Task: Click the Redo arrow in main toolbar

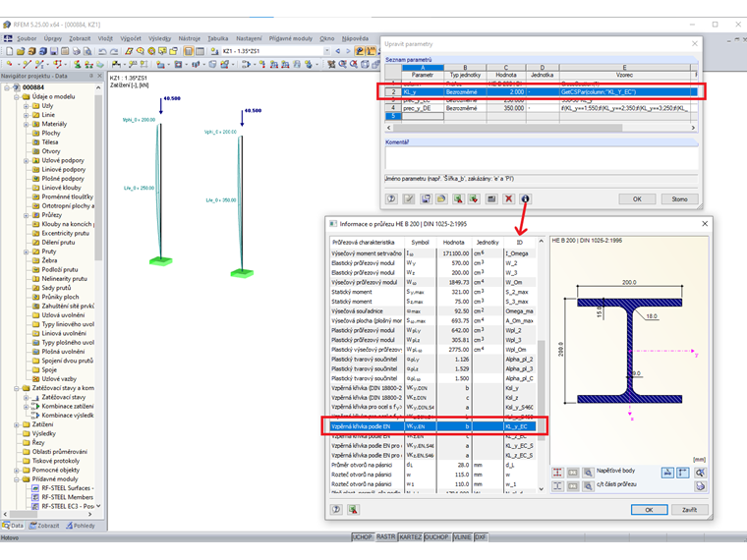Action: [x=114, y=51]
